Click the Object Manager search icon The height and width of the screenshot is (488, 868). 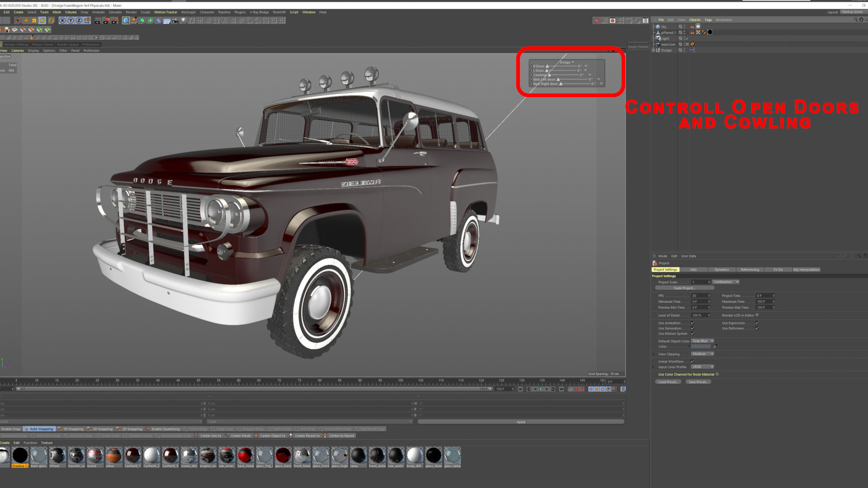tap(856, 19)
